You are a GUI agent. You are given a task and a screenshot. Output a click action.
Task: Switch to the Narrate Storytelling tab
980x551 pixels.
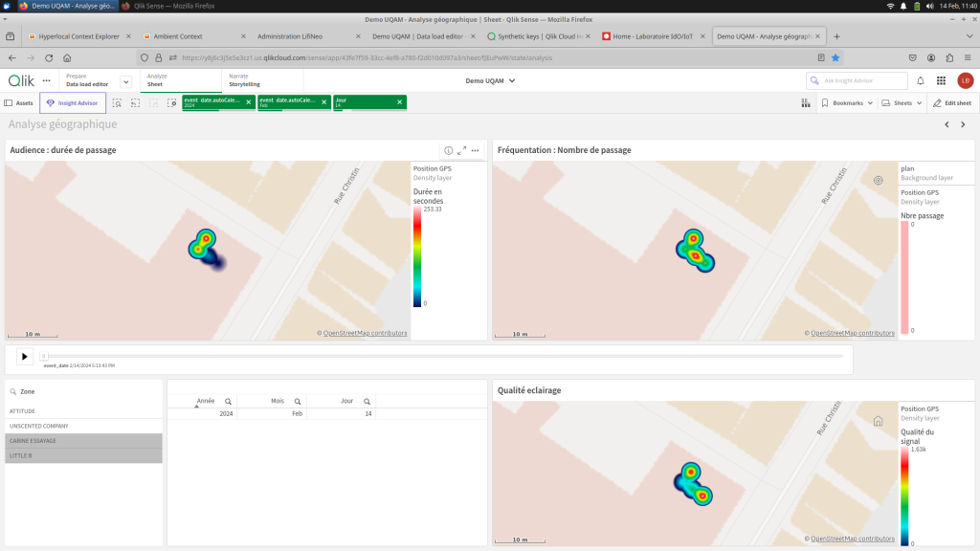pyautogui.click(x=244, y=80)
